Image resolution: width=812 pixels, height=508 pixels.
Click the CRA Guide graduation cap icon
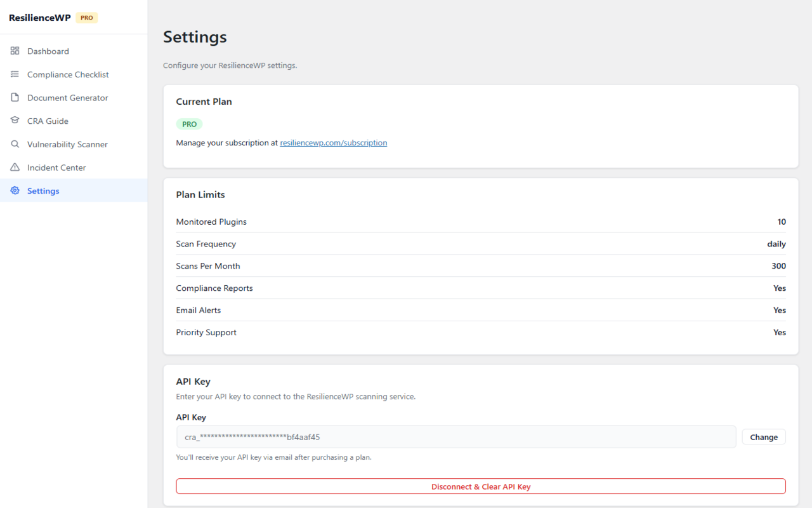pyautogui.click(x=14, y=120)
